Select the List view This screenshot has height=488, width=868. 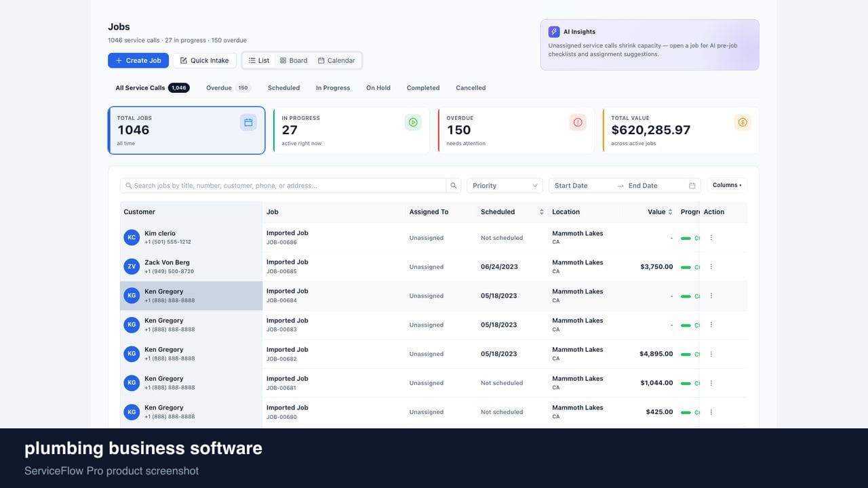(259, 60)
